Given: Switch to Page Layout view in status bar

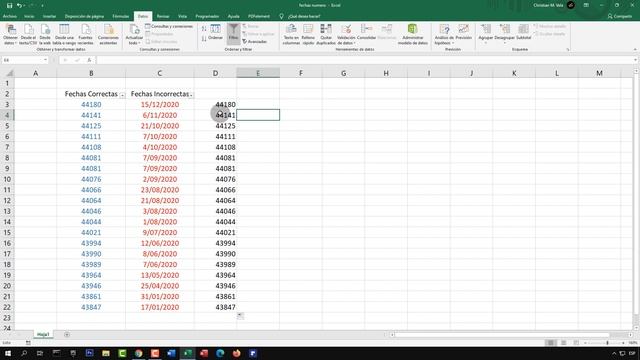Looking at the screenshot, I should 563,343.
